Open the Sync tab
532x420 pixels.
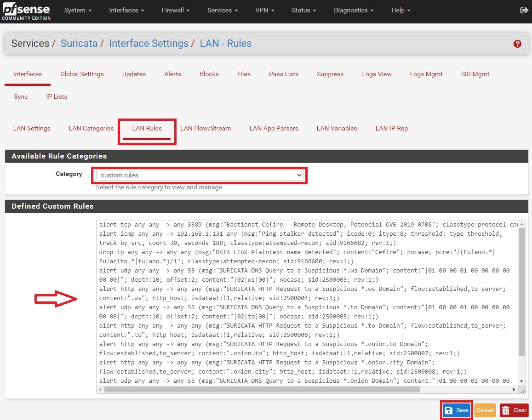point(21,96)
